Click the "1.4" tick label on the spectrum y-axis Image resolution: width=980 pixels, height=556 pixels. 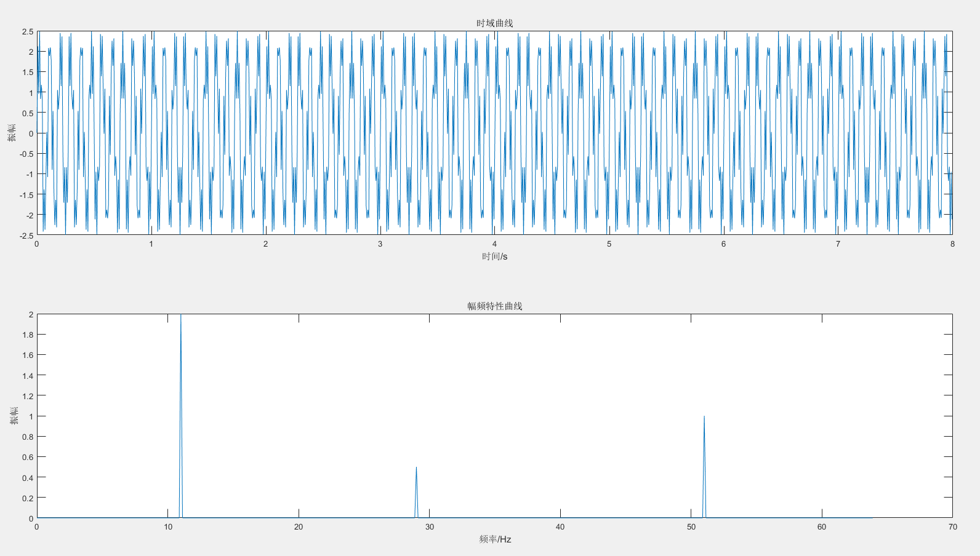(x=28, y=376)
